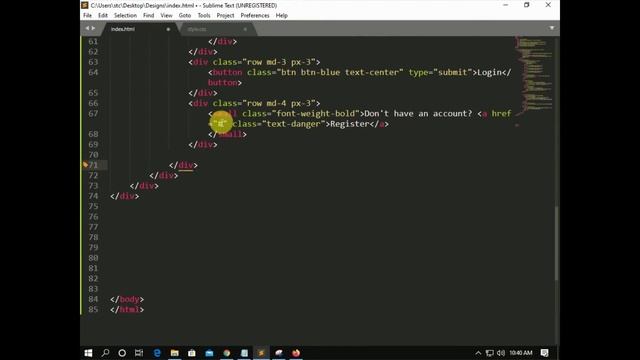The width and height of the screenshot is (640, 360).
Task: Close the style.css tab
Action: (x=245, y=29)
